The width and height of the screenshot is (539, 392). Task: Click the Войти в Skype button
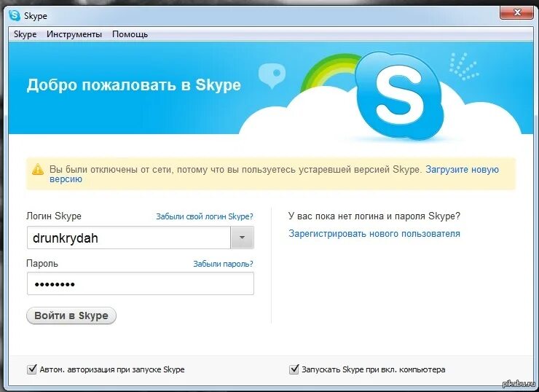(71, 315)
